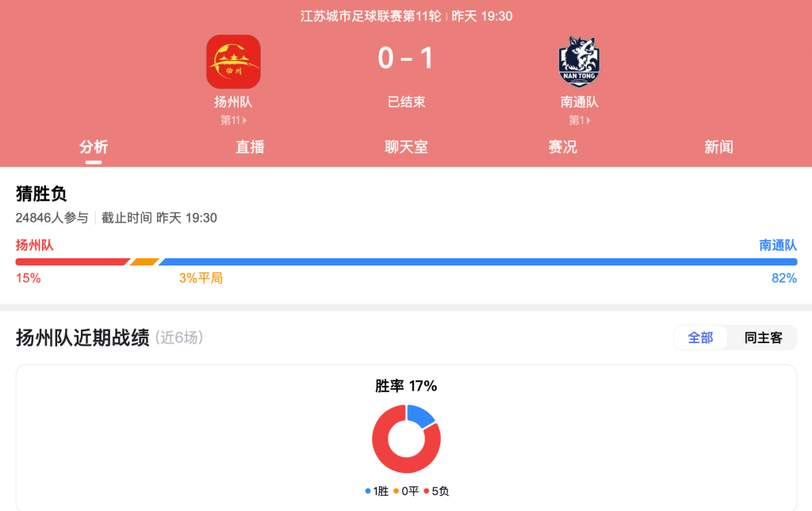Select the 全部 filter toggle

tap(700, 337)
